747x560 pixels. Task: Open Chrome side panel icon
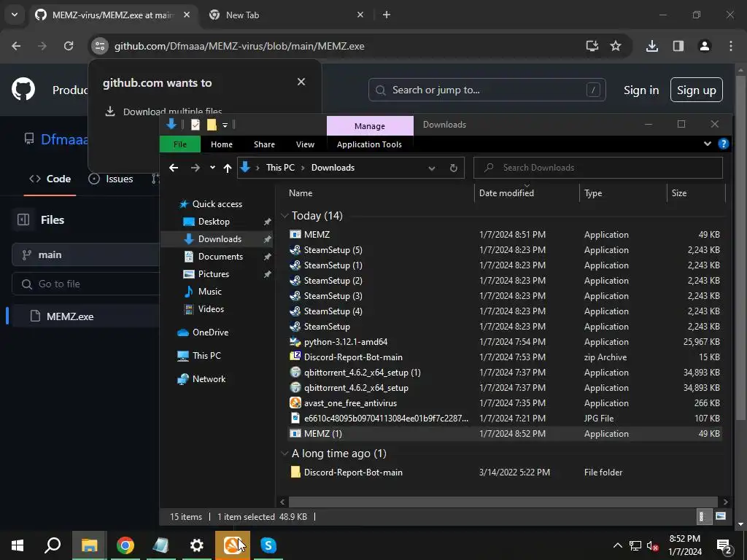pos(678,46)
